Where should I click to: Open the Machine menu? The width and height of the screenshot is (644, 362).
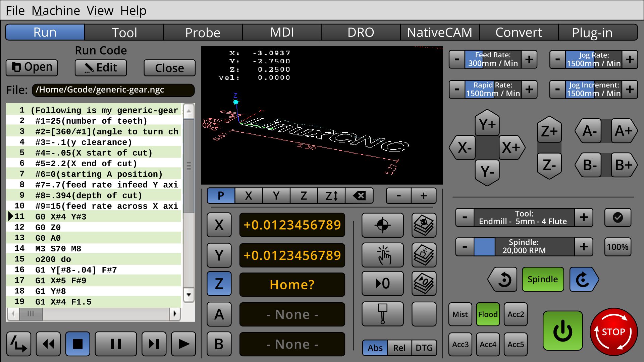[56, 11]
